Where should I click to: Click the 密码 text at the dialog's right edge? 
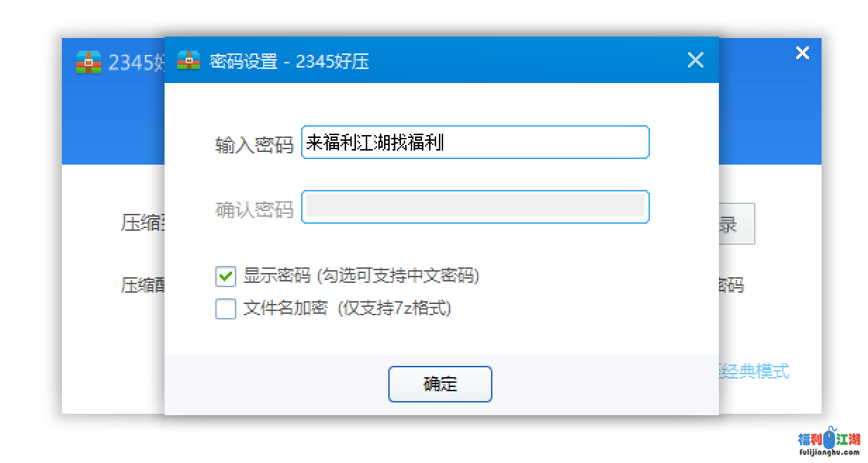[731, 285]
